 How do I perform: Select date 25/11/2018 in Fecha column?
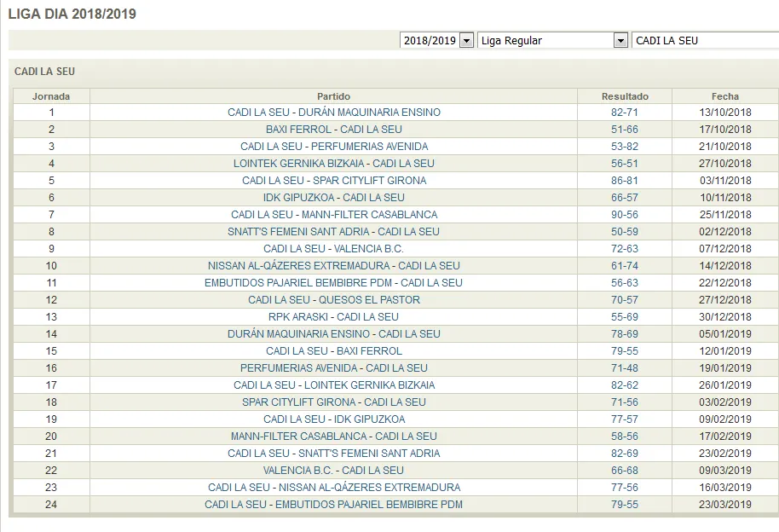point(725,214)
